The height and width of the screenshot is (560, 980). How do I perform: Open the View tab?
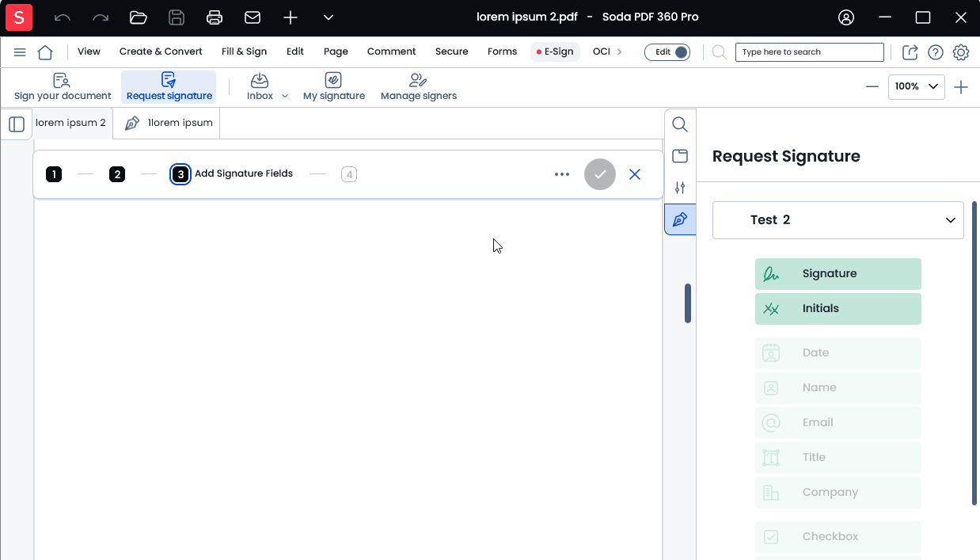[x=89, y=51]
